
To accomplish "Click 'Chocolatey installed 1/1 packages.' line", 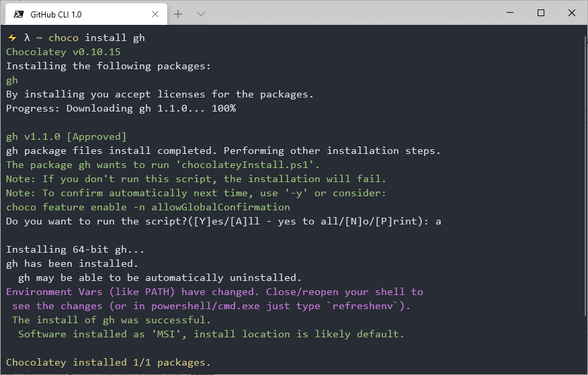I will (108, 362).
